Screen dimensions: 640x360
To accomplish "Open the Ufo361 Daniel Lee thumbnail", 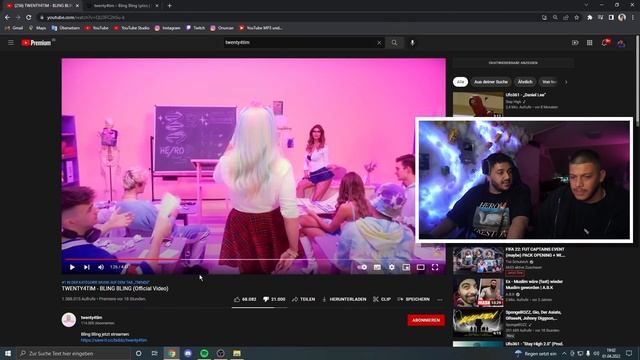I will pyautogui.click(x=478, y=104).
